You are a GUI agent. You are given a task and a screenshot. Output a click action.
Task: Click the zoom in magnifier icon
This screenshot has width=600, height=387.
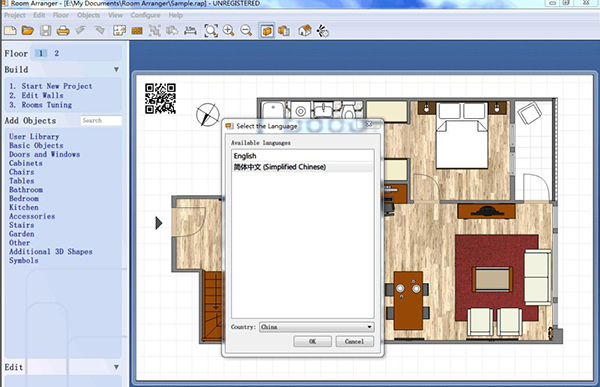tap(228, 31)
